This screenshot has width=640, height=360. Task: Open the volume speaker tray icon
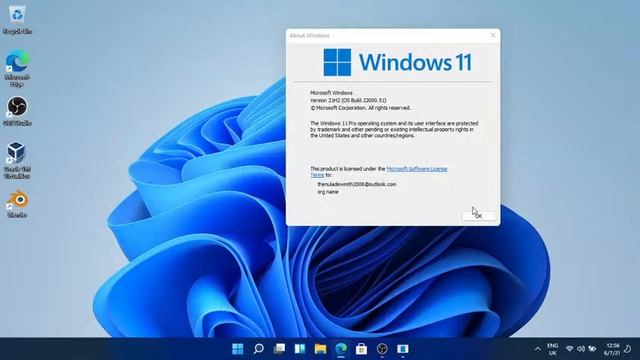[x=580, y=349]
